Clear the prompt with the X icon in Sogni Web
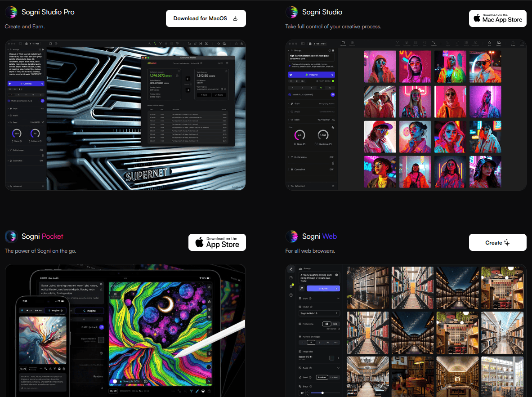This screenshot has width=532, height=397. pyautogui.click(x=336, y=274)
